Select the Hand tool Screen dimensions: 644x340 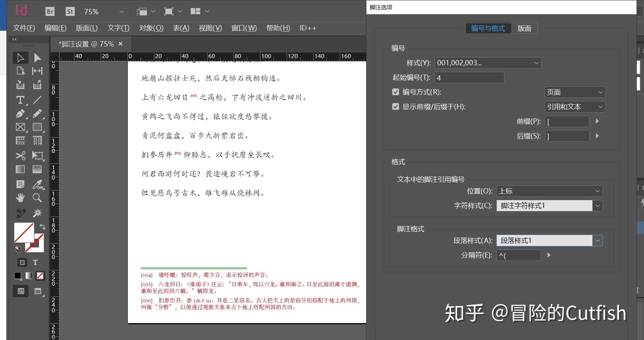coord(20,198)
